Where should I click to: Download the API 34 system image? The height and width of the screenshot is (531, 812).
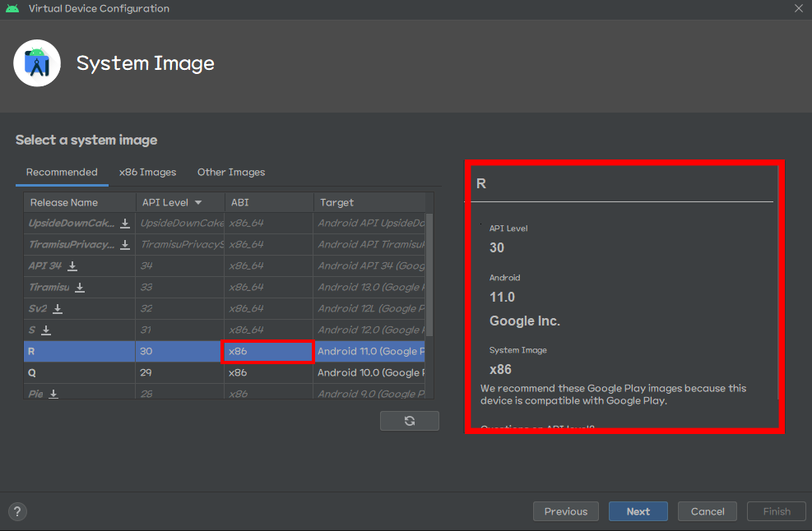[72, 266]
